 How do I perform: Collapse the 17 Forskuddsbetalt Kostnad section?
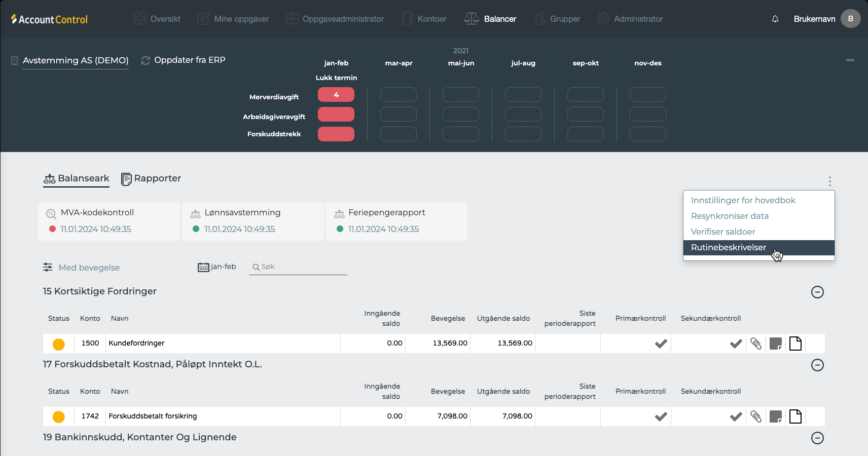point(817,365)
